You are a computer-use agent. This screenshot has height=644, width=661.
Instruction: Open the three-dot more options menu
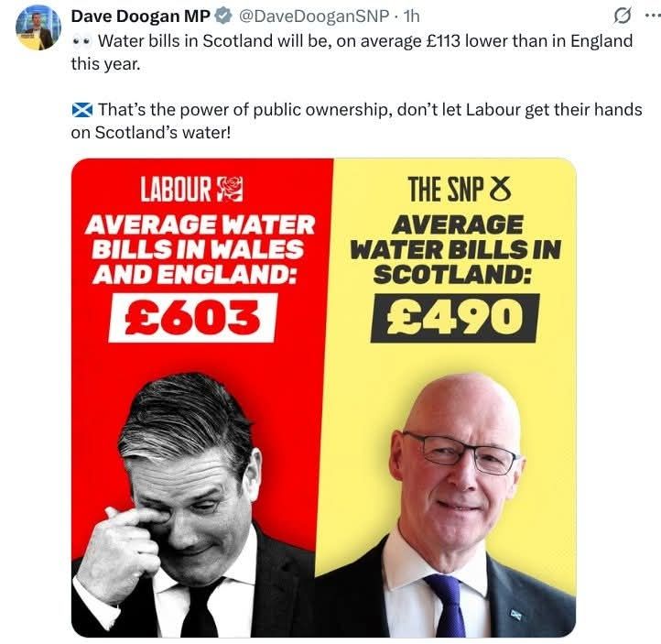[x=653, y=16]
